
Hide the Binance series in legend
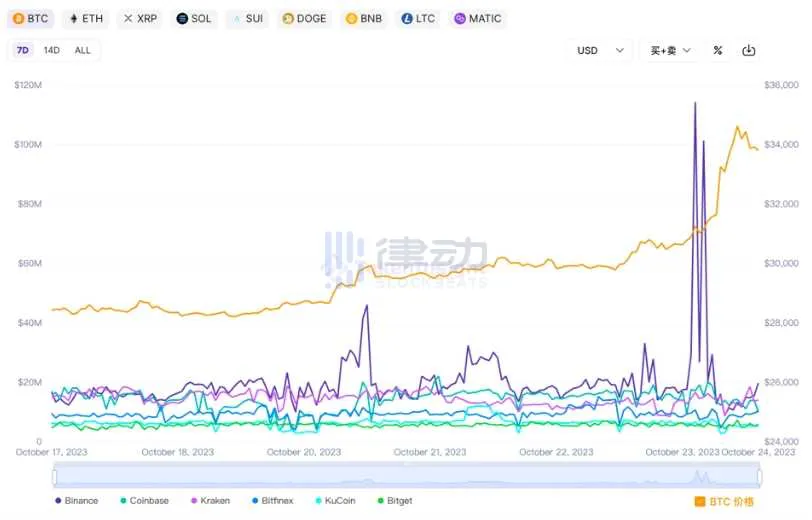coord(77,500)
